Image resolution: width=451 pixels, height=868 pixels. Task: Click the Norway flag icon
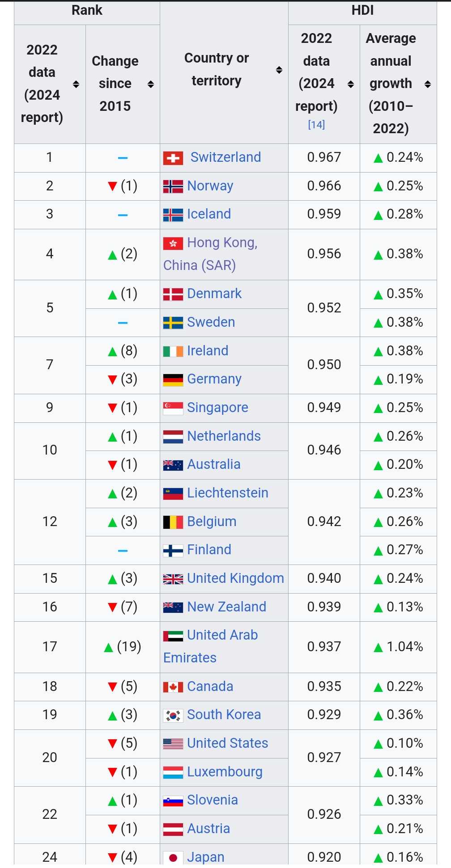coord(173,186)
